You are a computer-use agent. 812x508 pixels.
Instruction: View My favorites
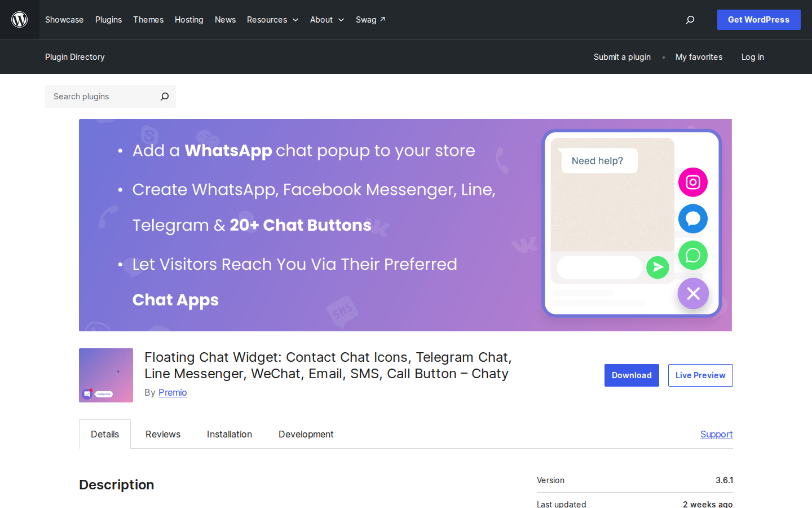699,57
